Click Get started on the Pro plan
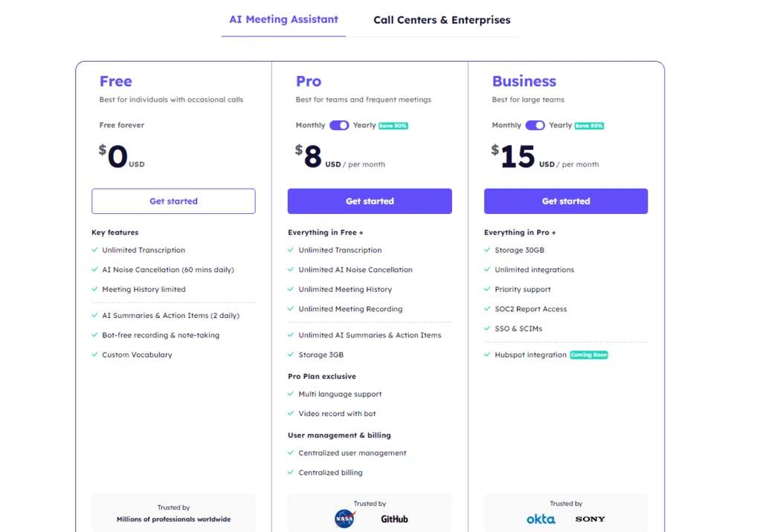760x532 pixels. 370,201
